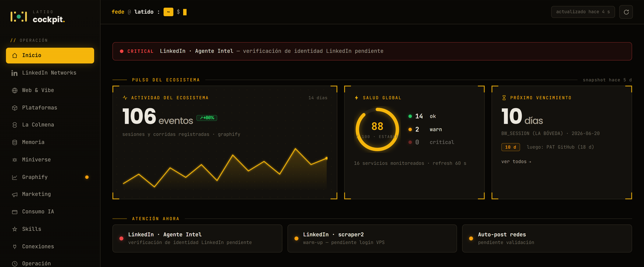Screen dimensions: 644x267
Task: Click the chart icon beside Graphify
Action: tap(15, 177)
